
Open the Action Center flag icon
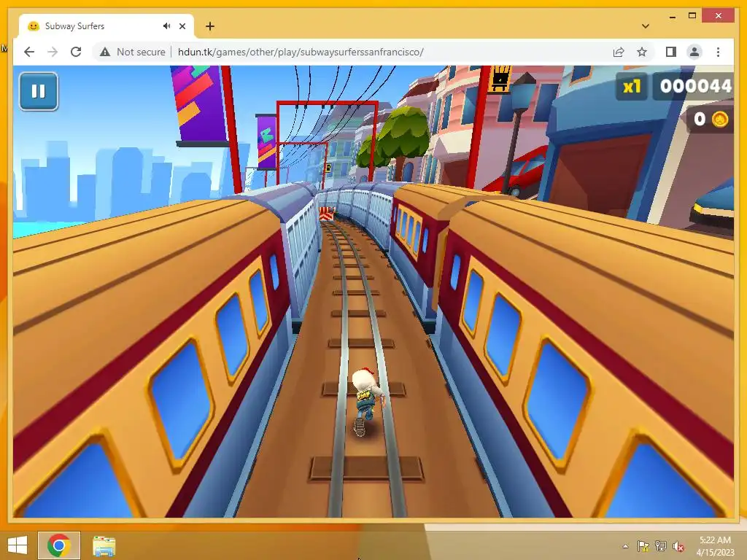pos(643,546)
